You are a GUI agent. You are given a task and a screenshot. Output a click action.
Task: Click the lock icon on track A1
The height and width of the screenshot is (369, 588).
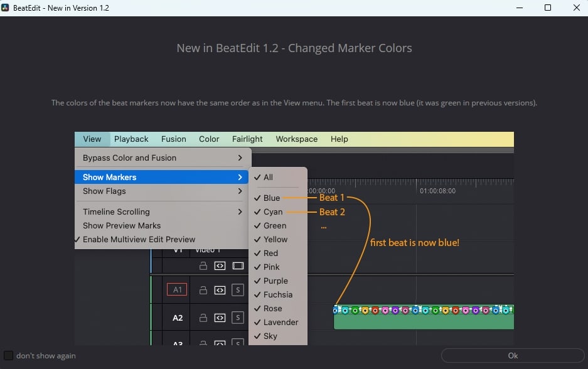click(x=203, y=290)
